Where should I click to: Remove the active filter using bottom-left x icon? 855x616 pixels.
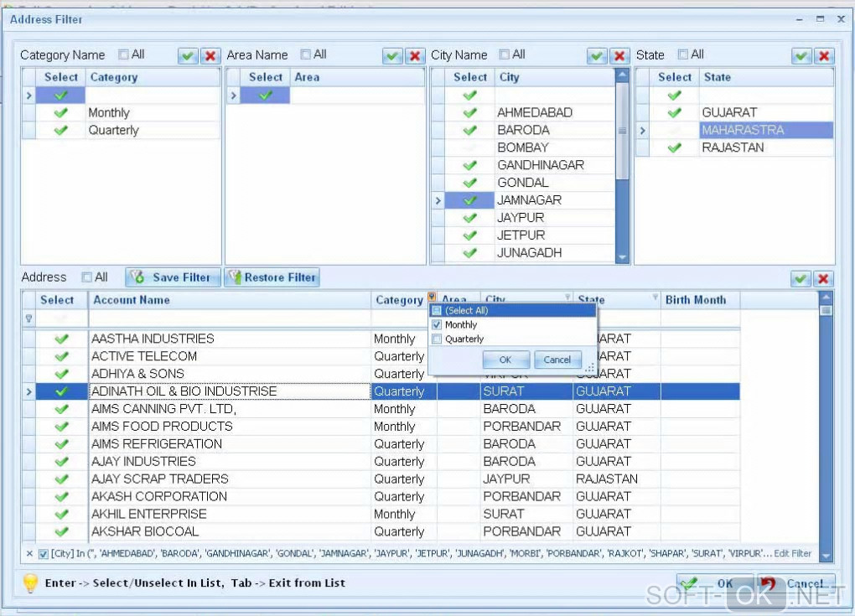coord(29,553)
